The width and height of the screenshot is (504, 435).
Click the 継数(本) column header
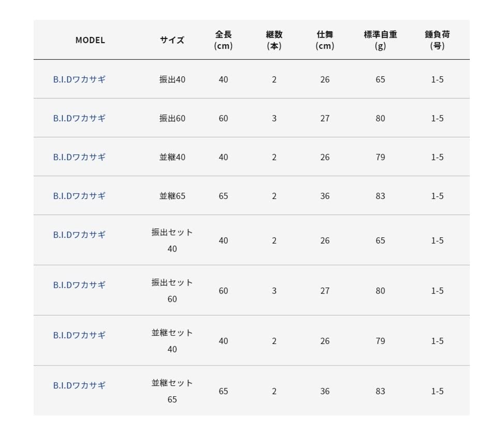274,40
